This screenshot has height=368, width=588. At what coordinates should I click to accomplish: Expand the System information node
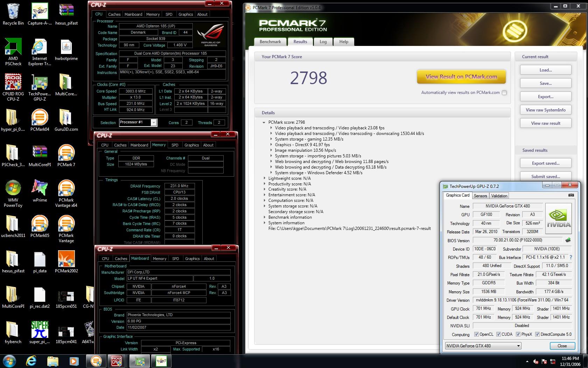click(x=264, y=223)
